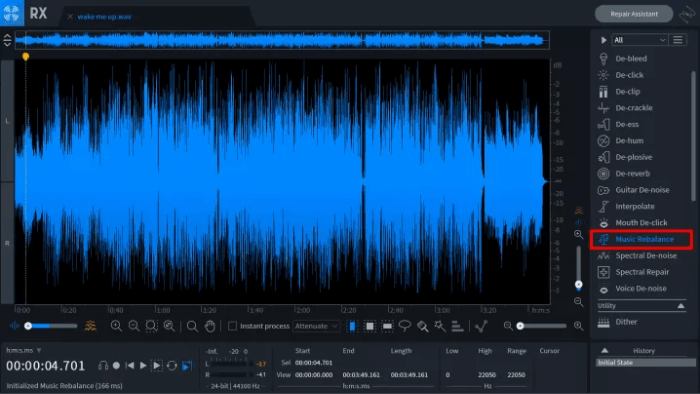The image size is (700, 394).
Task: Open the De-crackle module
Action: (633, 108)
